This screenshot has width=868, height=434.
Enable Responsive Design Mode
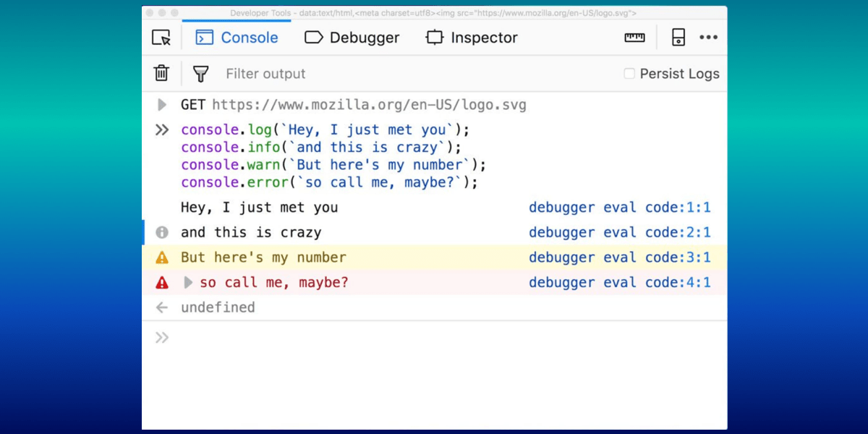tap(678, 37)
